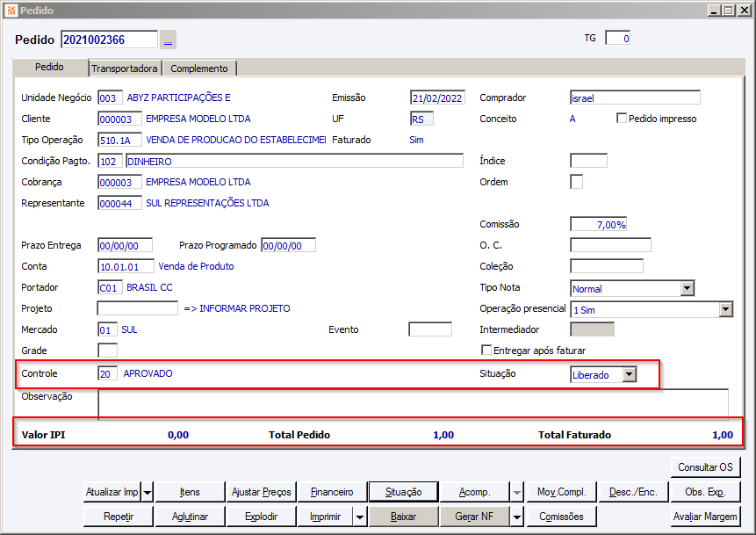Switch to the Pedido tab
This screenshot has width=756, height=535.
pos(50,67)
